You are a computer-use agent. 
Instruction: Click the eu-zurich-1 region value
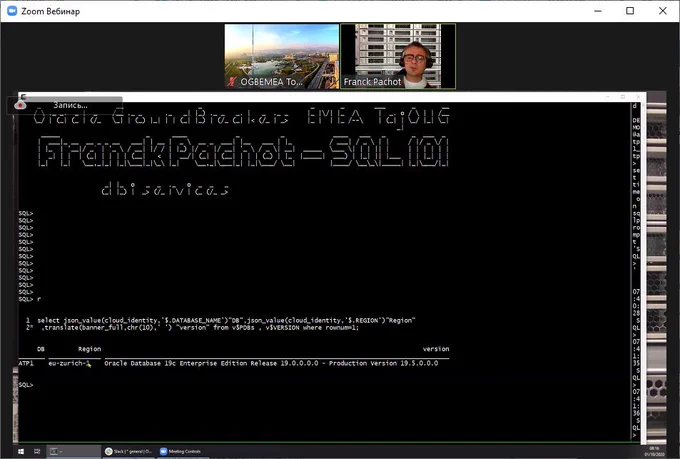coord(69,363)
